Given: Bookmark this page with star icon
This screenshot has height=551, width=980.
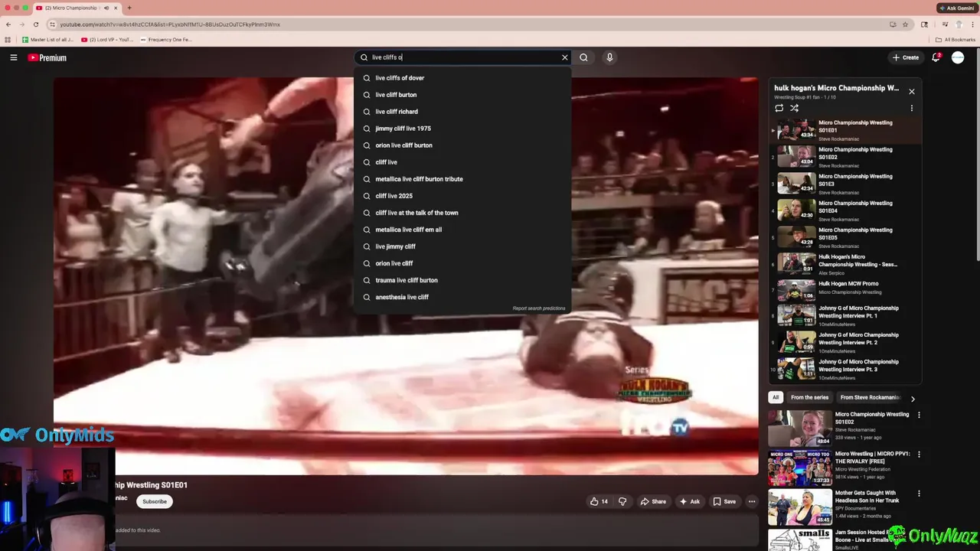Looking at the screenshot, I should (x=905, y=24).
